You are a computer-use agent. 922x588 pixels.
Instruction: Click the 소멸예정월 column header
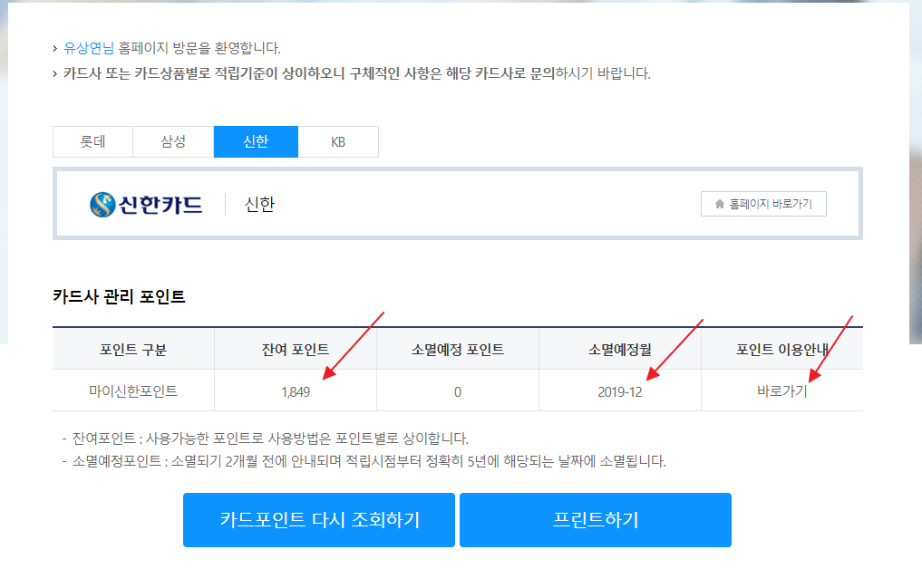(620, 350)
